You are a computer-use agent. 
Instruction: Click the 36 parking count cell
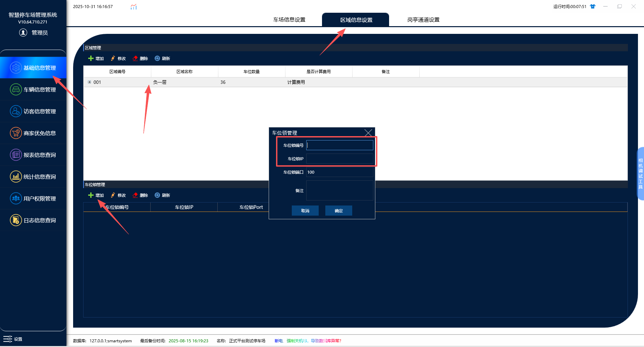click(252, 82)
